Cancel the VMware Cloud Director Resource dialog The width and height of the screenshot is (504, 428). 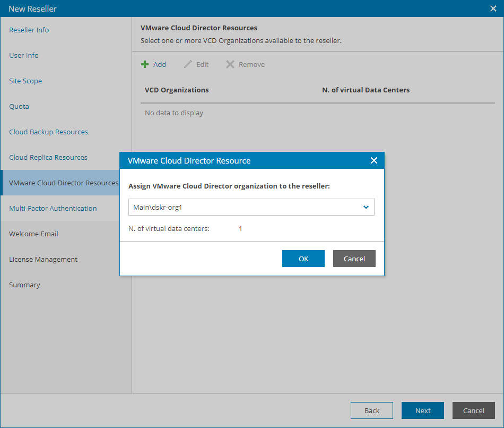pyautogui.click(x=354, y=259)
